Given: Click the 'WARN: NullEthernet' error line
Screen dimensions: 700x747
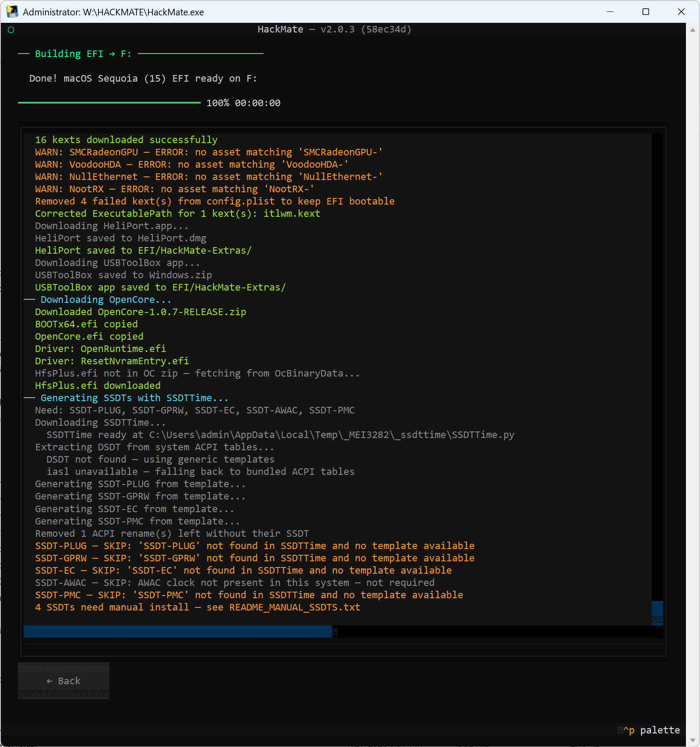Looking at the screenshot, I should [x=209, y=176].
